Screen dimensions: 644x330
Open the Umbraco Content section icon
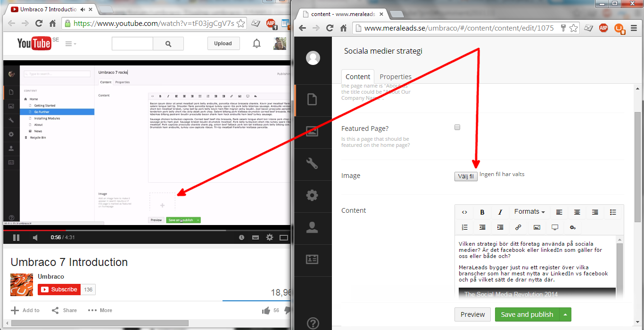312,100
